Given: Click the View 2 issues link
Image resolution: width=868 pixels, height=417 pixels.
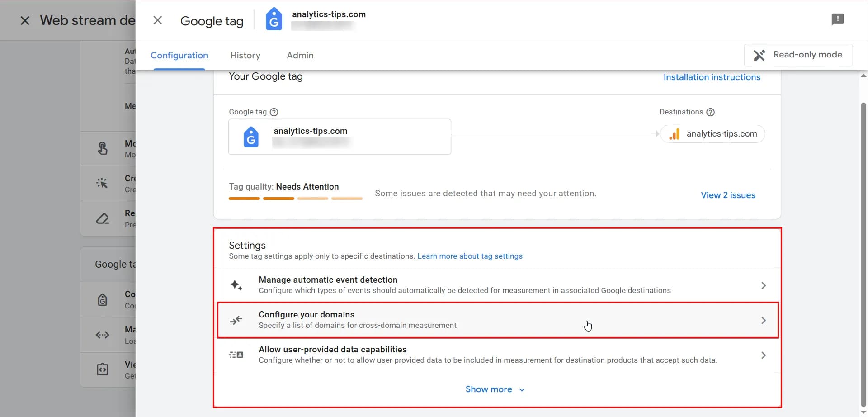Looking at the screenshot, I should click(x=728, y=195).
